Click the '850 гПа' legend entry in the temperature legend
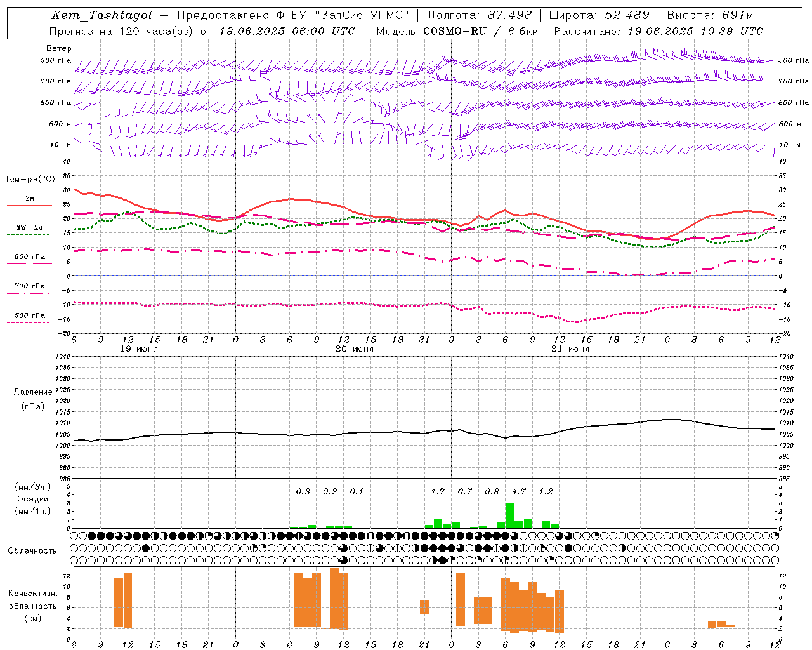This screenshot has width=812, height=650. point(30,257)
